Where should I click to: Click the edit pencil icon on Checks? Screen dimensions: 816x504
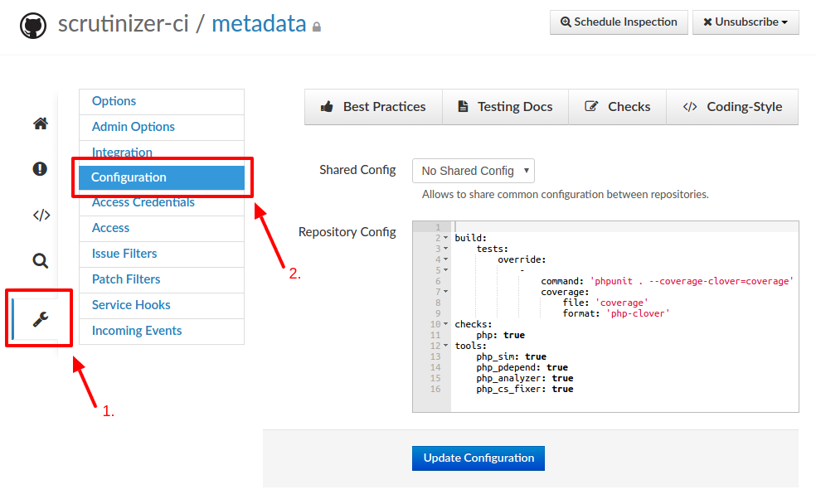coord(591,106)
